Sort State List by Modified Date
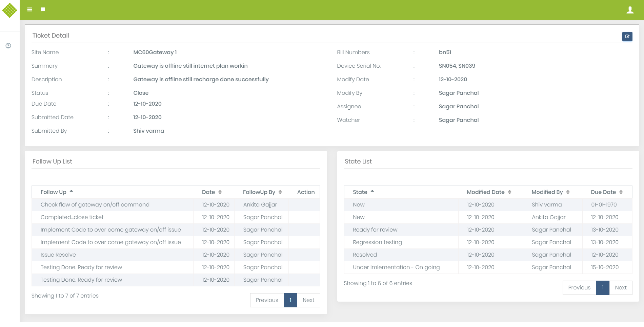The image size is (644, 327). (x=489, y=192)
